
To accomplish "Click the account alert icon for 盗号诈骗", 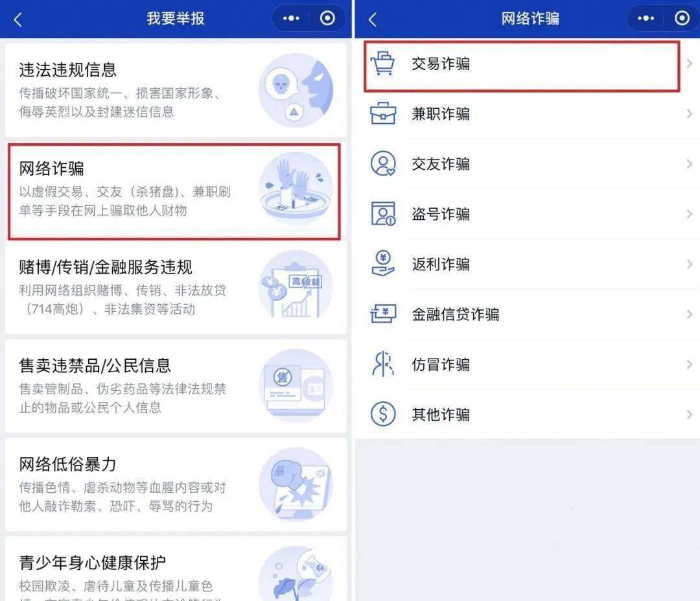I will [383, 214].
